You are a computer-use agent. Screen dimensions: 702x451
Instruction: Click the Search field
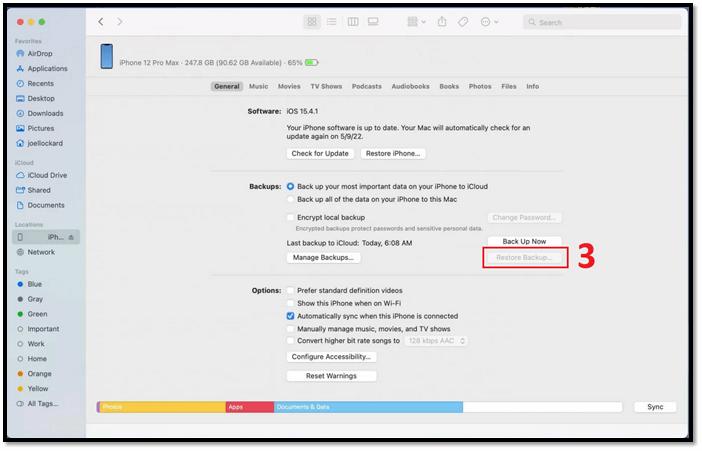pyautogui.click(x=602, y=22)
